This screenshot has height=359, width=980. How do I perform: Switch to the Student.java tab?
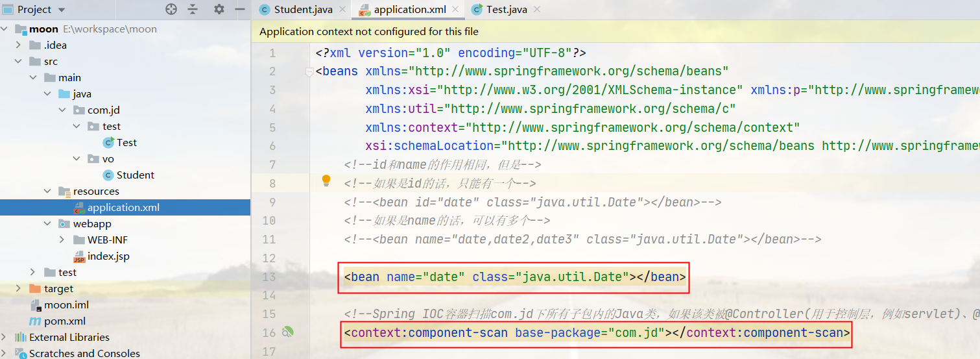(x=303, y=10)
